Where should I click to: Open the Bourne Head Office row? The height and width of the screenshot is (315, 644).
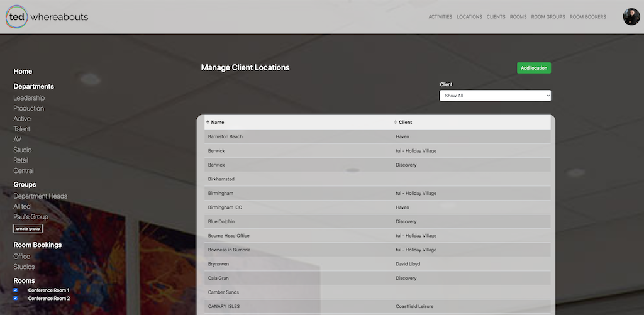(229, 236)
